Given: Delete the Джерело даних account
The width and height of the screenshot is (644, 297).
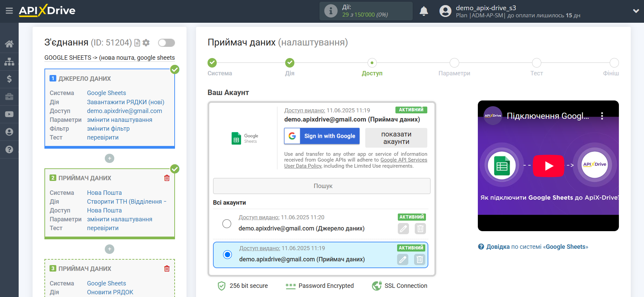Looking at the screenshot, I should click(x=420, y=229).
